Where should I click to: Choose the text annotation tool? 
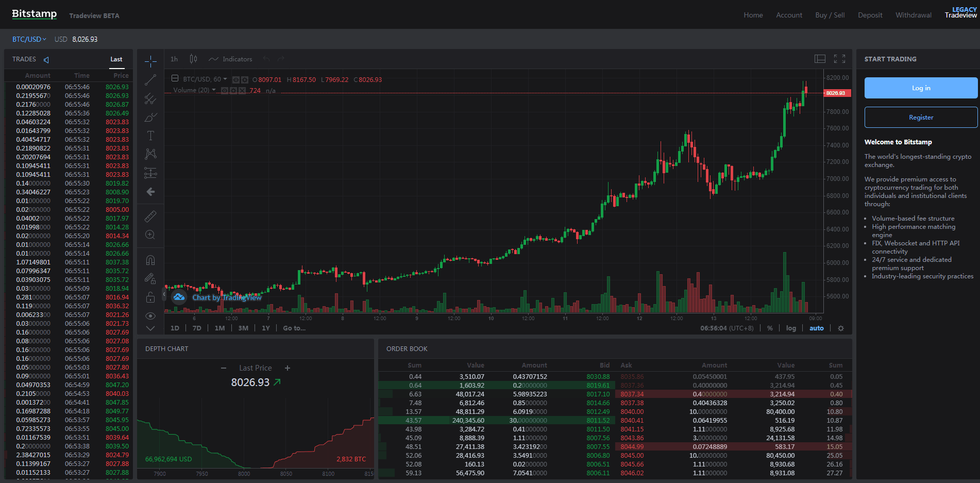(150, 136)
